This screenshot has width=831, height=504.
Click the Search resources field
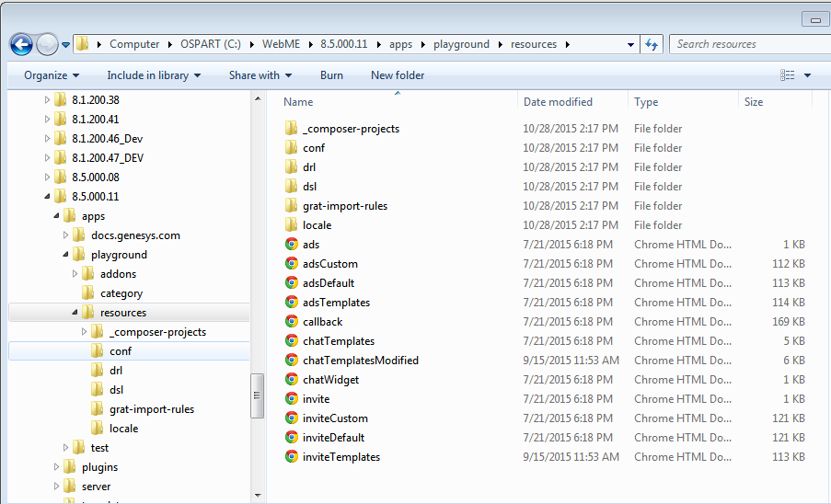pyautogui.click(x=750, y=44)
